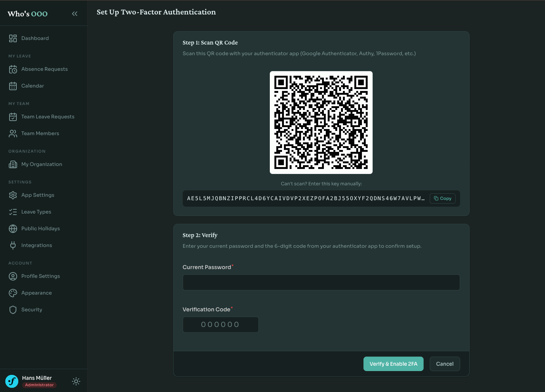
Task: Open Integrations page
Action: (x=37, y=245)
